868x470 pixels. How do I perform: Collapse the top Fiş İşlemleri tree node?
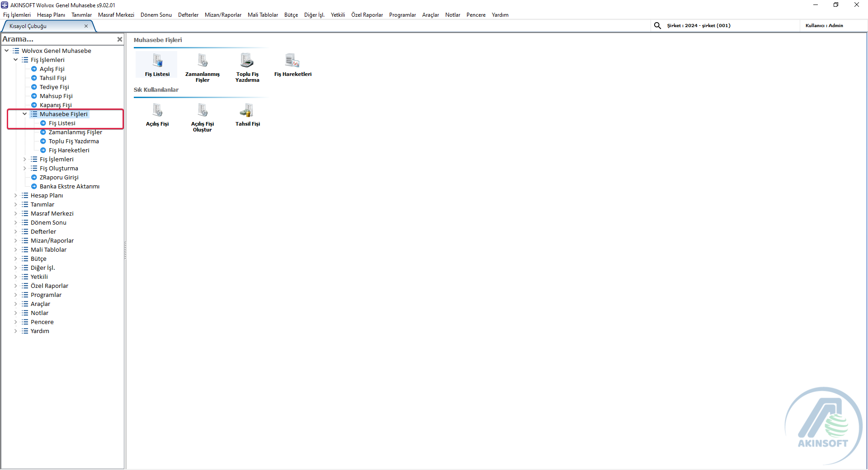16,60
